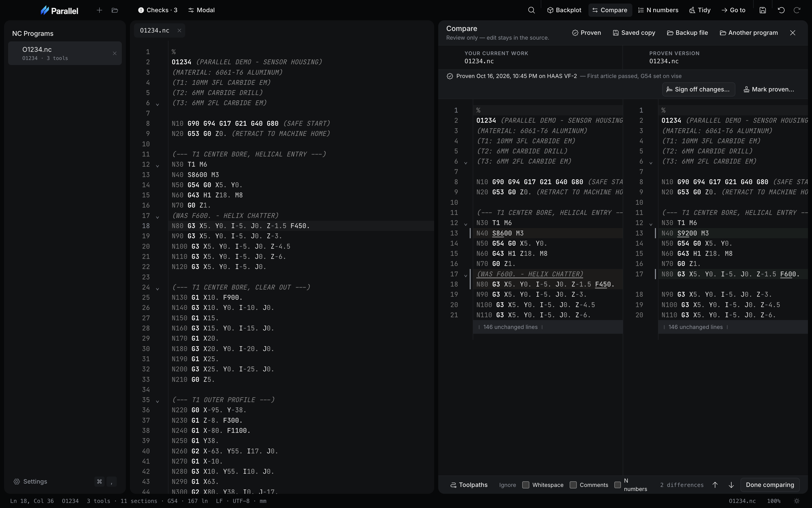
Task: Click the redo arrow icon
Action: pyautogui.click(x=797, y=10)
